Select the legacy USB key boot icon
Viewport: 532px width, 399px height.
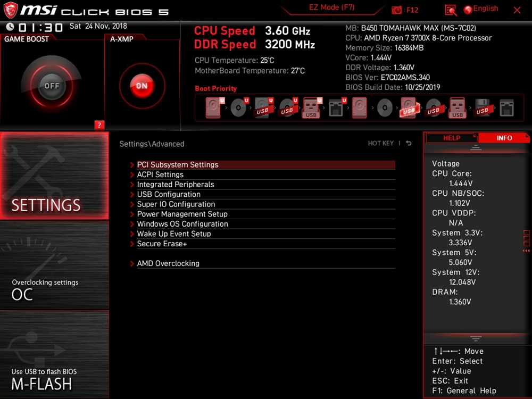[x=458, y=108]
